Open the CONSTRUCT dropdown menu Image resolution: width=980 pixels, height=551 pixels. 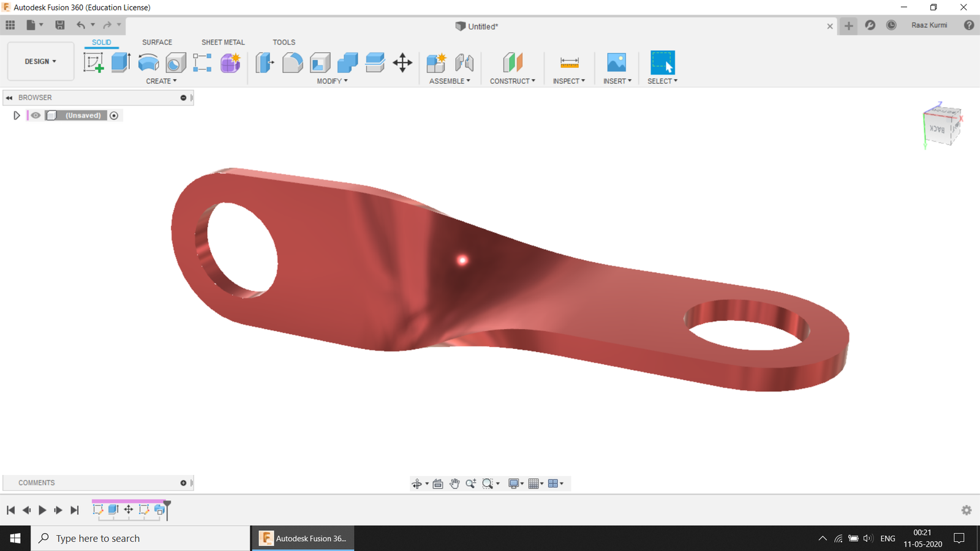point(513,81)
